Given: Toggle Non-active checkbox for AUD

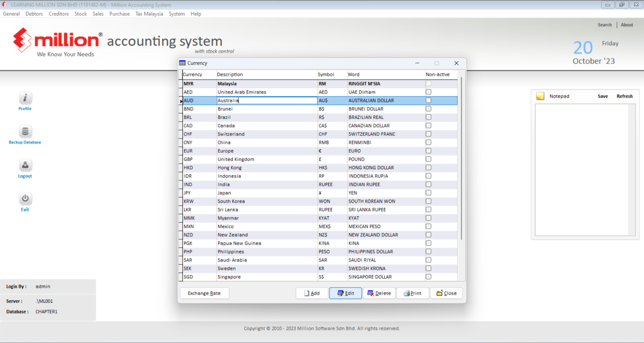Looking at the screenshot, I should pos(428,100).
